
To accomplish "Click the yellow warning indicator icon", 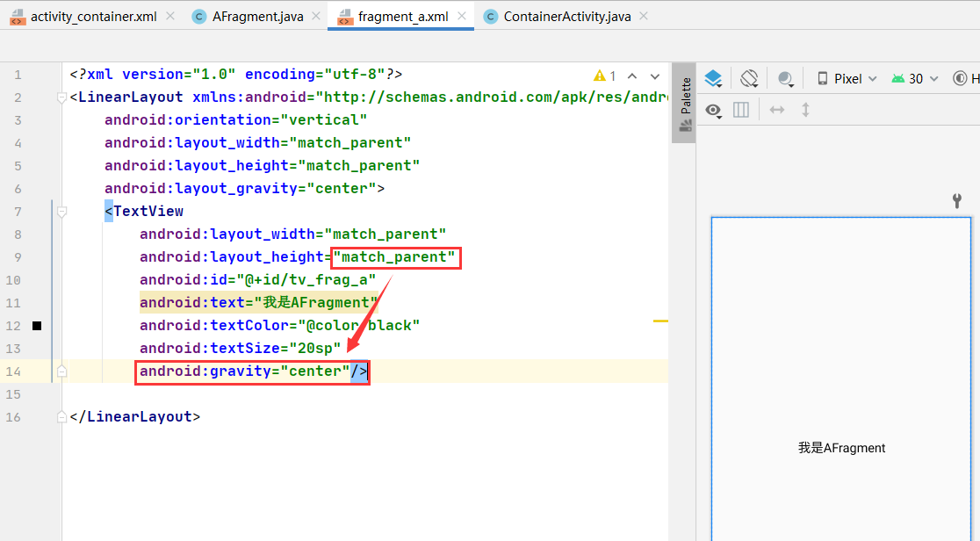I will pyautogui.click(x=600, y=76).
